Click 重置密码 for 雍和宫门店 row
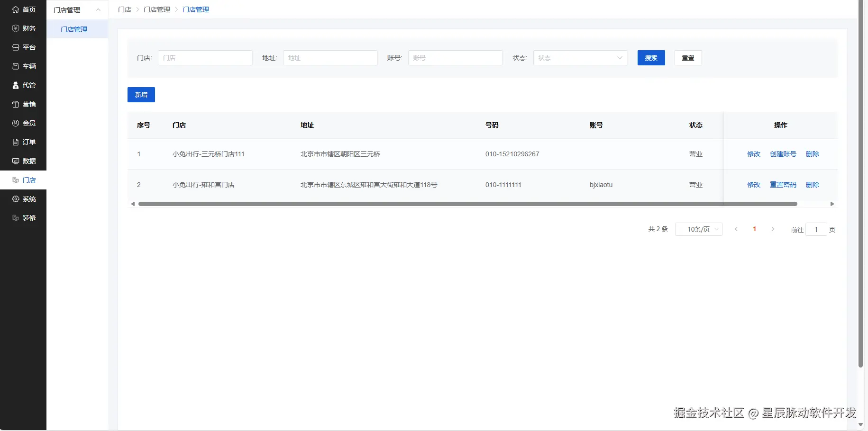This screenshot has width=868, height=431. (x=783, y=185)
